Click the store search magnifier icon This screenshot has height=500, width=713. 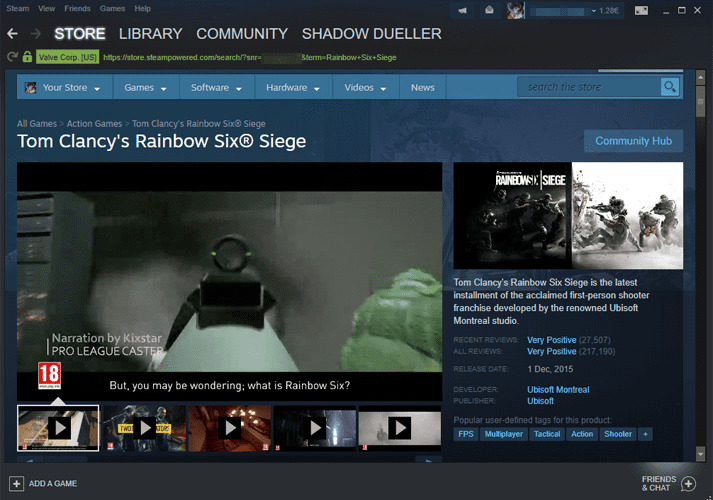670,87
